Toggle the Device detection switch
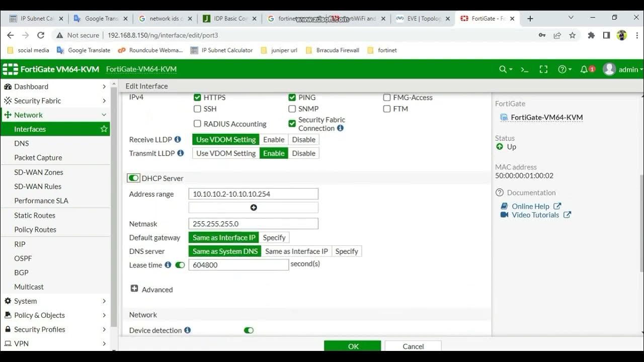The width and height of the screenshot is (644, 362). click(x=249, y=330)
